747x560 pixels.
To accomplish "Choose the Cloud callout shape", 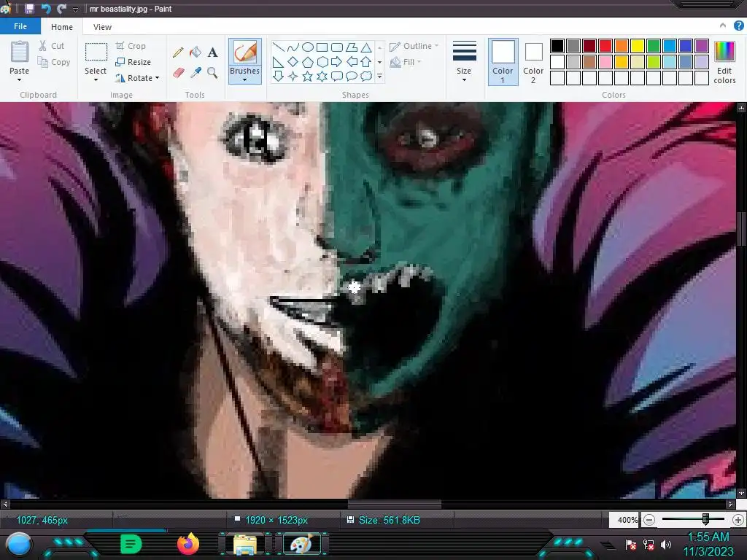I will tap(366, 76).
